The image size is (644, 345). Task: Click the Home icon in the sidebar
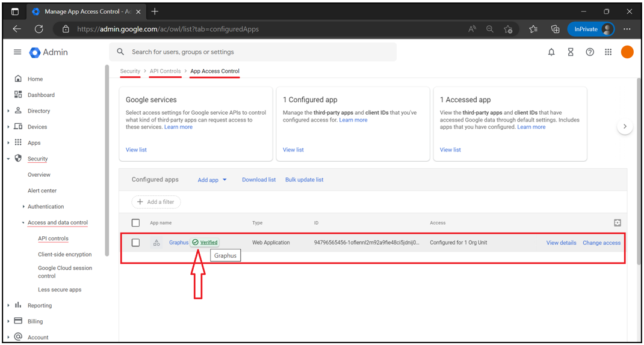18,78
